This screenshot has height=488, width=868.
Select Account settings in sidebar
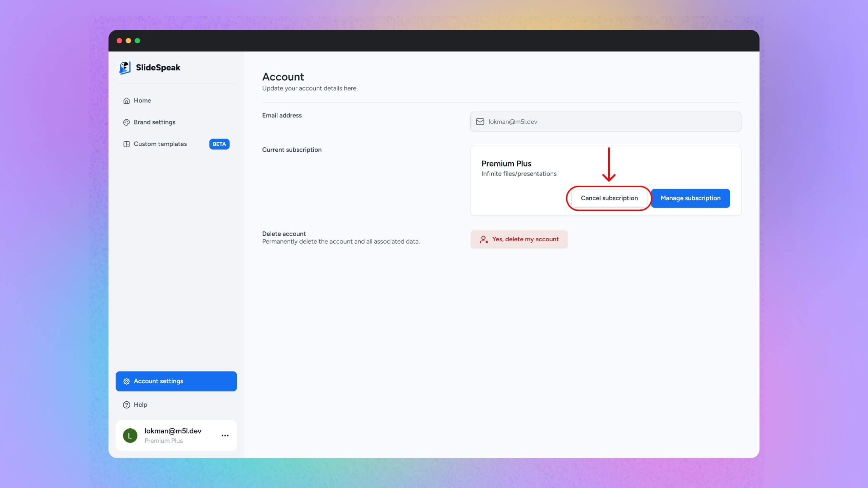pyautogui.click(x=176, y=381)
